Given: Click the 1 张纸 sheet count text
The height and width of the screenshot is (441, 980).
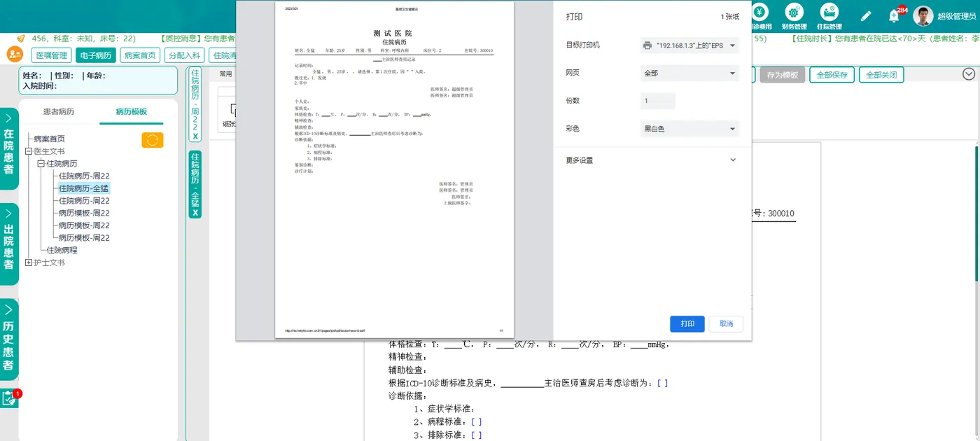Looking at the screenshot, I should 731,17.
